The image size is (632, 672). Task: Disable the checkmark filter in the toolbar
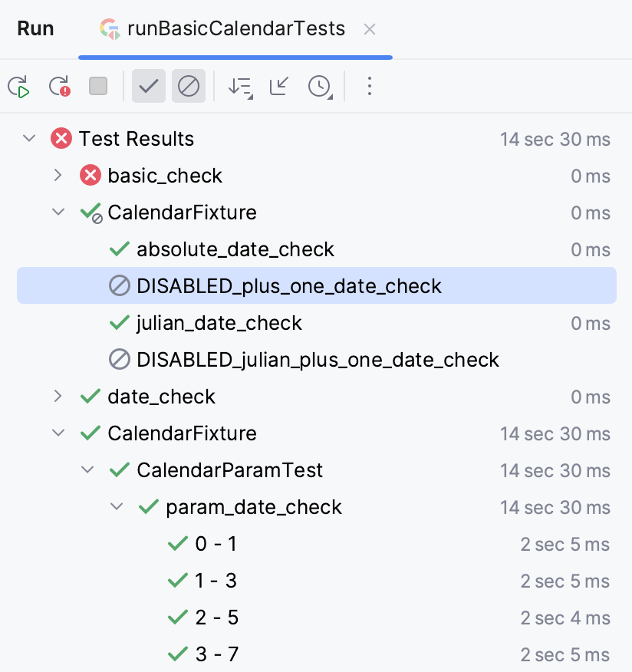(148, 86)
